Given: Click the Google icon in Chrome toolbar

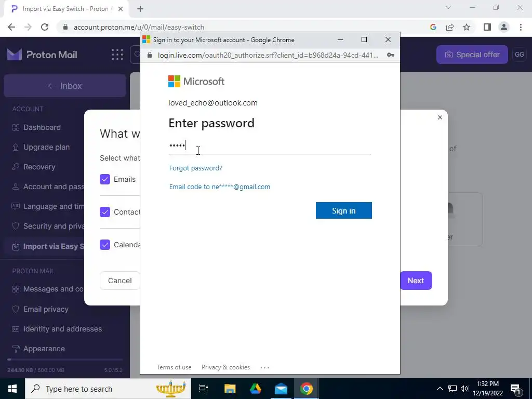Looking at the screenshot, I should click(x=433, y=27).
